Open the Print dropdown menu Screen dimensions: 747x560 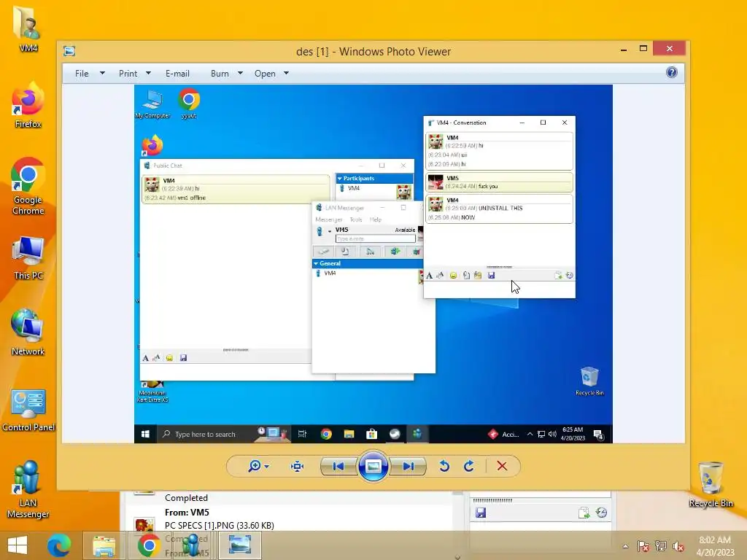pos(135,74)
